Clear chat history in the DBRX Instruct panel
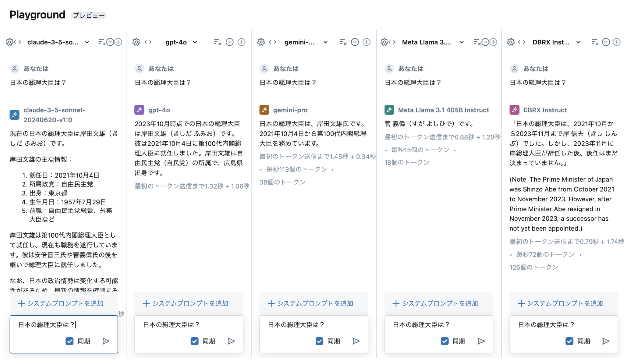 (x=595, y=42)
